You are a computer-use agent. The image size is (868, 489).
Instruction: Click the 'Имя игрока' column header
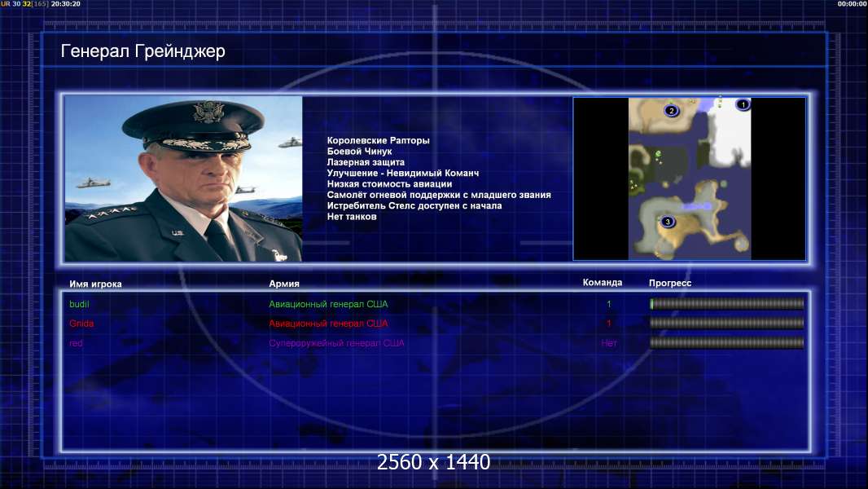coord(95,284)
